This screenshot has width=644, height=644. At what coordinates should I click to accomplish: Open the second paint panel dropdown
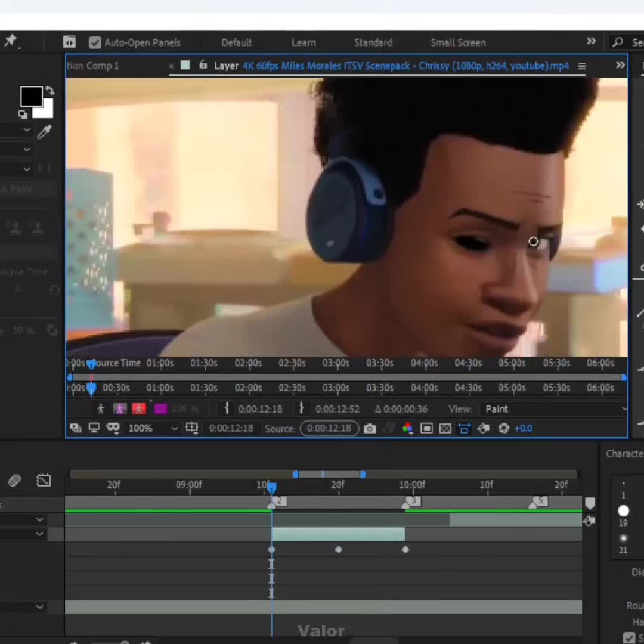point(27,149)
